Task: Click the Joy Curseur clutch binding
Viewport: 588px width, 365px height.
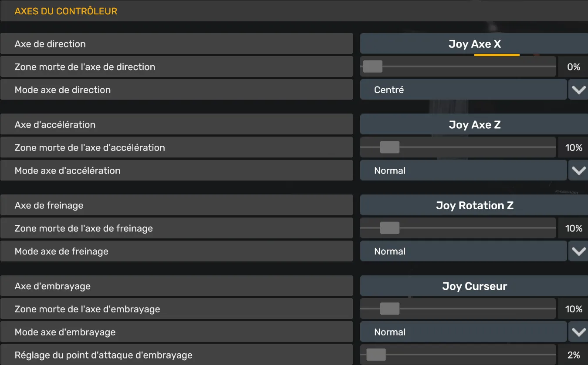Action: (x=474, y=286)
